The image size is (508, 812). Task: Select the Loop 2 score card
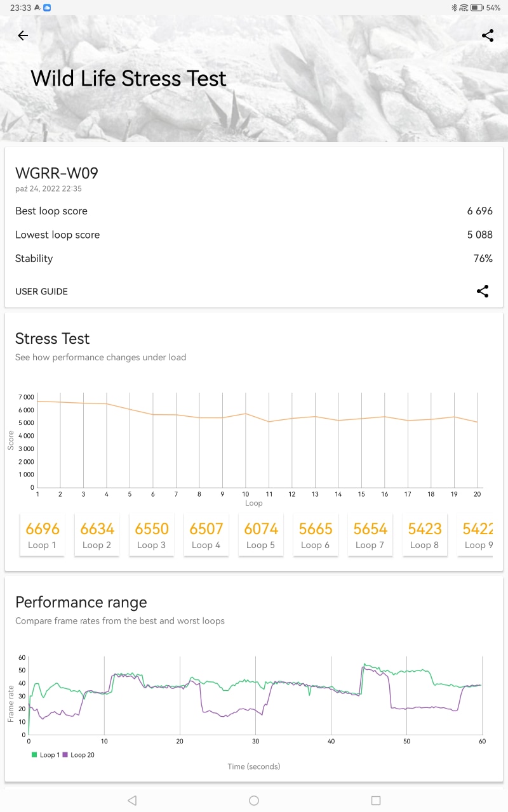97,535
